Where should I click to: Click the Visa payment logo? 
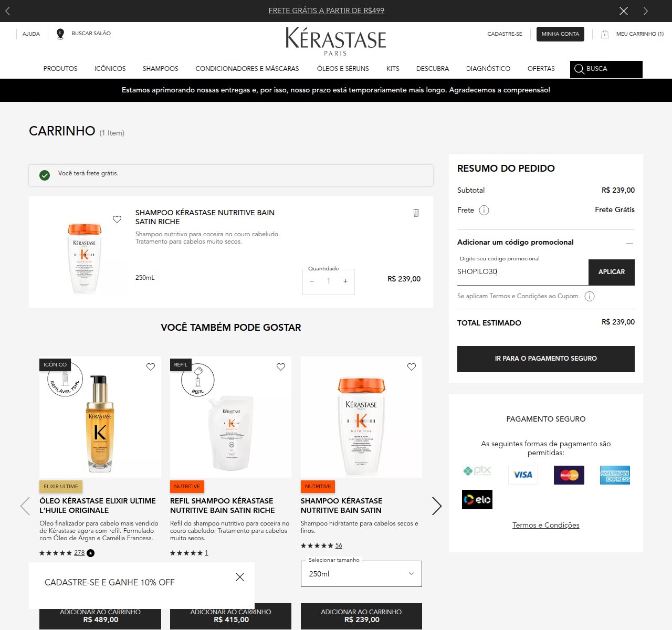[x=523, y=475]
